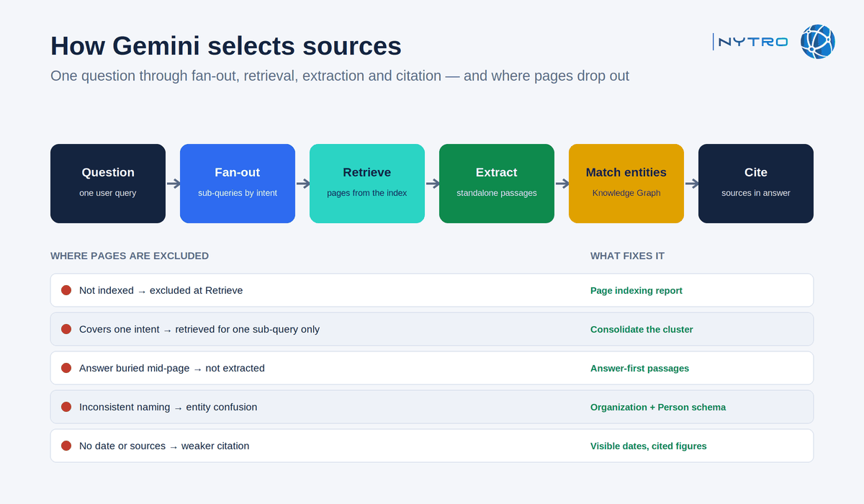The height and width of the screenshot is (504, 864).
Task: Click 'No date or sources → weaker citation'
Action: point(164,446)
